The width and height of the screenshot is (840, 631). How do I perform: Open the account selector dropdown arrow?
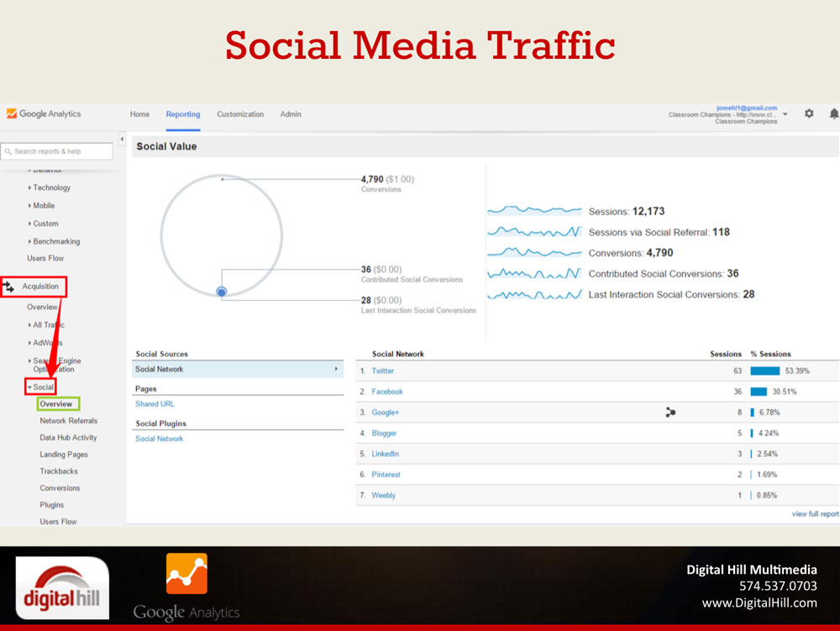[x=785, y=115]
